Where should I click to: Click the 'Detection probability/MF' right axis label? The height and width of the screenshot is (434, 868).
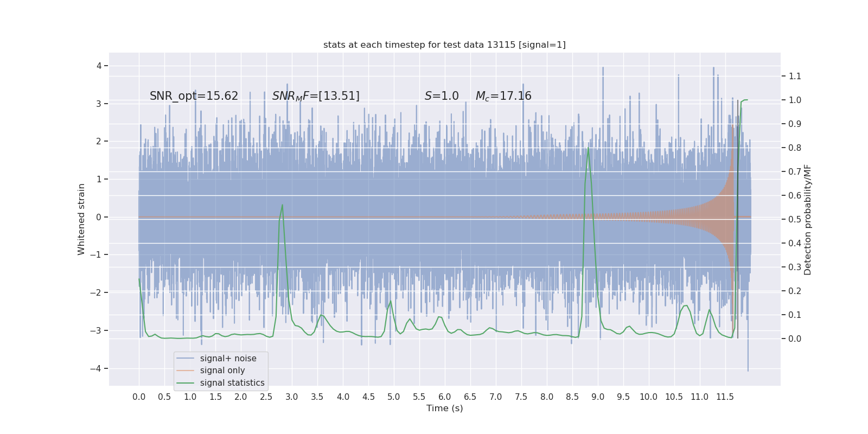(x=808, y=220)
